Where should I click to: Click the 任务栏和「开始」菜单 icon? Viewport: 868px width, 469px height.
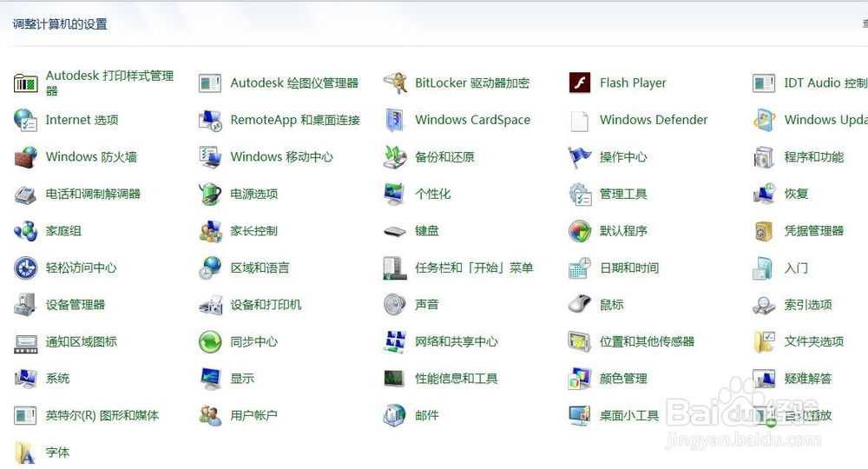(395, 268)
